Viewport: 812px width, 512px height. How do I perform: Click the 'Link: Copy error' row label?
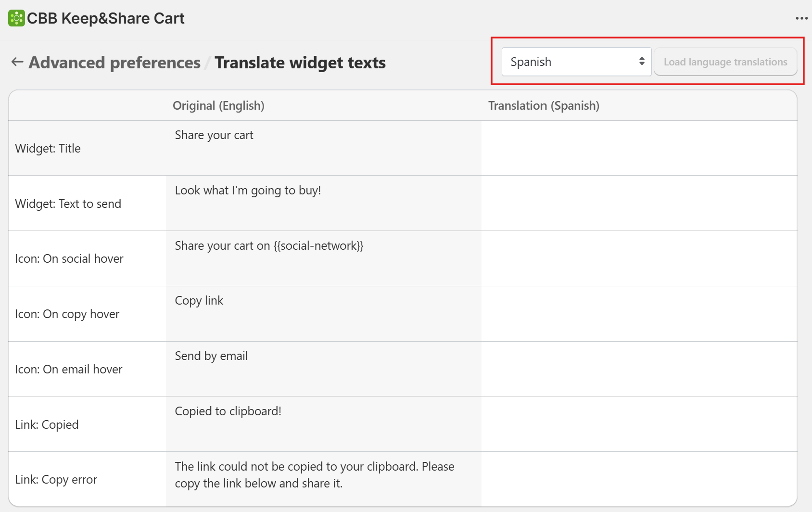[56, 479]
